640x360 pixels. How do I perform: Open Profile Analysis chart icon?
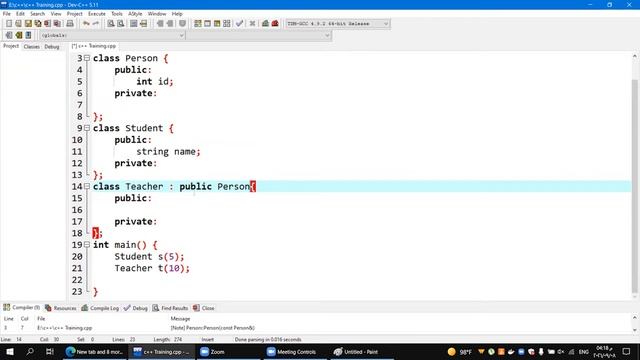pos(265,24)
